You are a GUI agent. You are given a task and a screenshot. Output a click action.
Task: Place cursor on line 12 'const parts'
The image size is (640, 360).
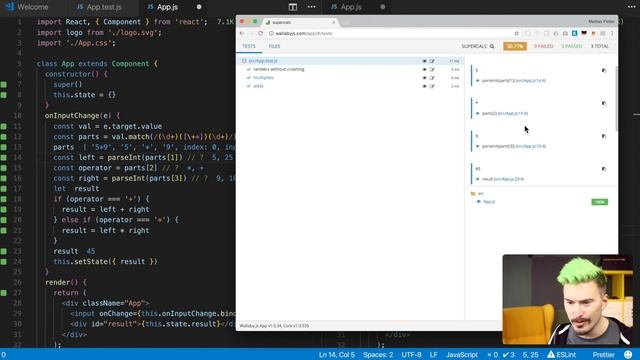pos(76,137)
